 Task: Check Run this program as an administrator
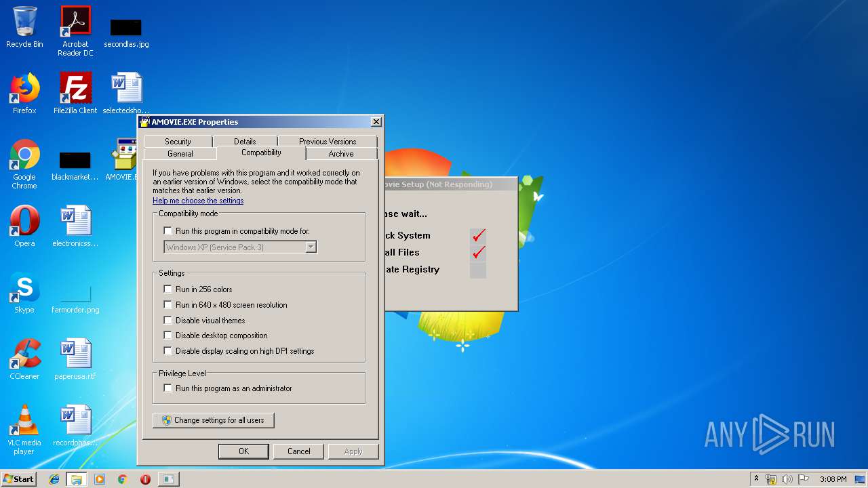click(168, 388)
